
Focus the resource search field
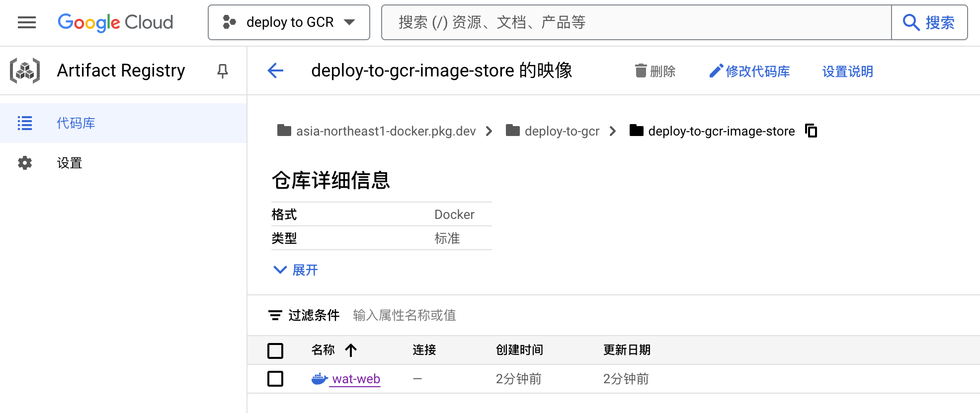(x=636, y=22)
